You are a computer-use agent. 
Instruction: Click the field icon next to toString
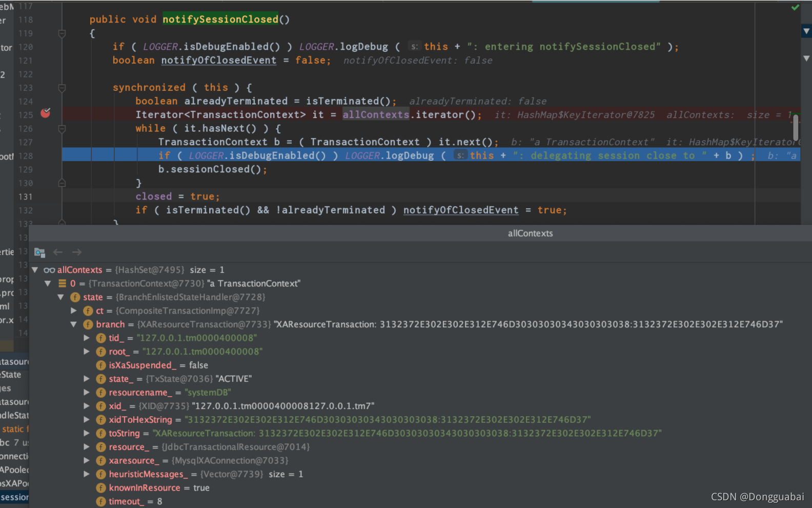(101, 433)
